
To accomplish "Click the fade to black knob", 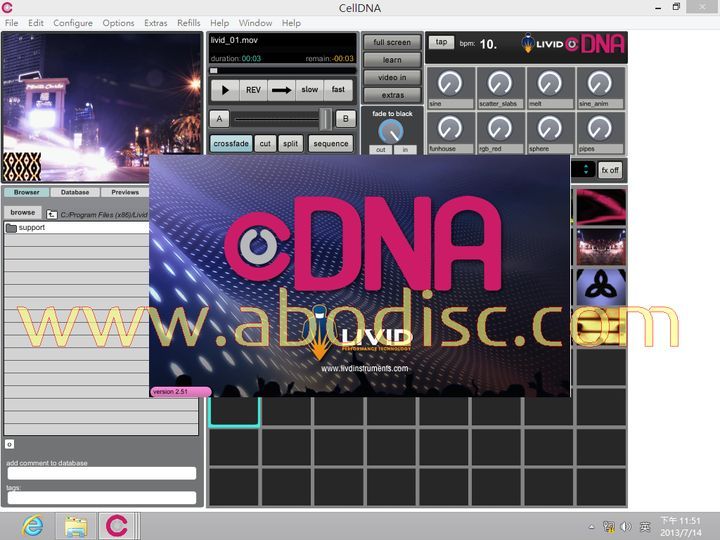I will (391, 130).
